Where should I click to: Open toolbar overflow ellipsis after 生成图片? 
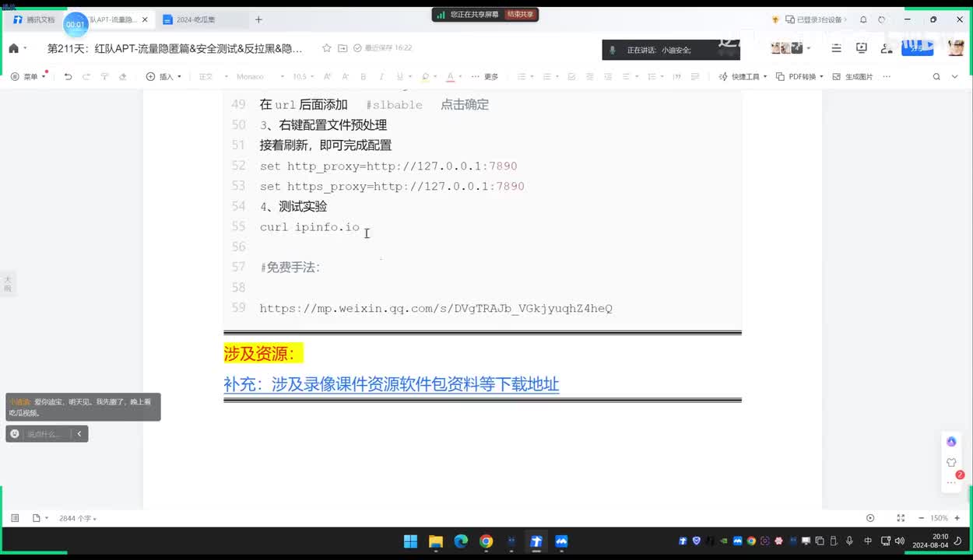[887, 76]
